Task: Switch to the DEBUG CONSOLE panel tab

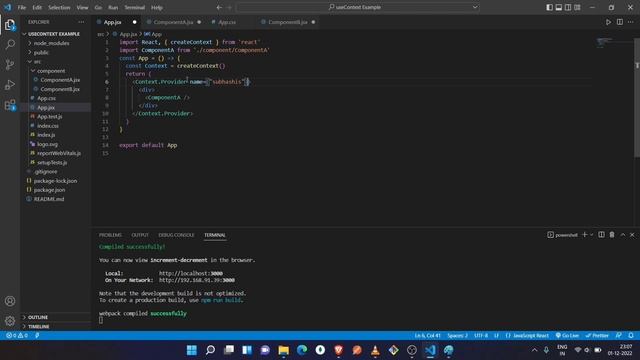Action: pyautogui.click(x=176, y=235)
